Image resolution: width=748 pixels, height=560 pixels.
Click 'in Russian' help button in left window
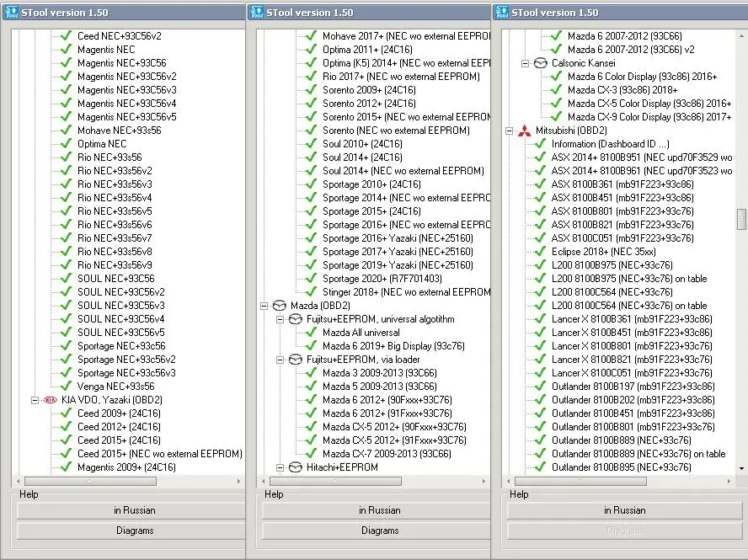[131, 510]
